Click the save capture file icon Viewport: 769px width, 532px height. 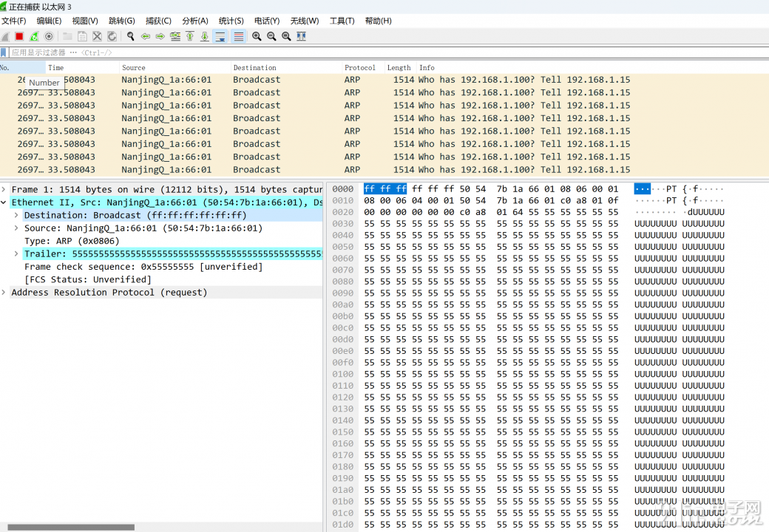click(82, 36)
